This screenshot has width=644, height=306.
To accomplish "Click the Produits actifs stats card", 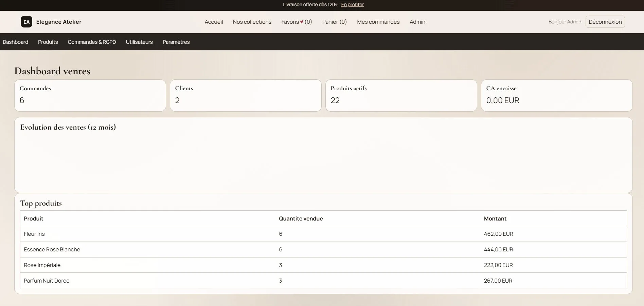I will tap(401, 95).
